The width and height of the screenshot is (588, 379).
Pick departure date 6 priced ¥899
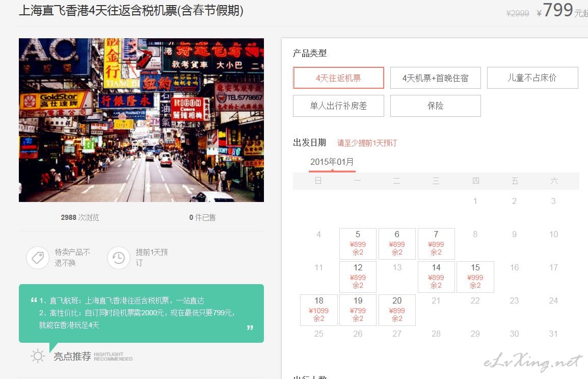click(397, 243)
